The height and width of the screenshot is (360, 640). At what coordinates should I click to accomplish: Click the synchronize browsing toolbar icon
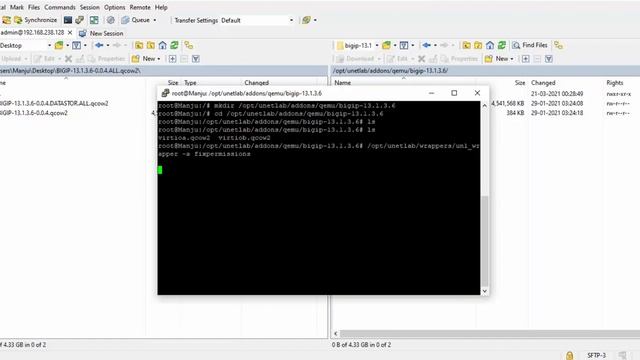click(x=94, y=20)
